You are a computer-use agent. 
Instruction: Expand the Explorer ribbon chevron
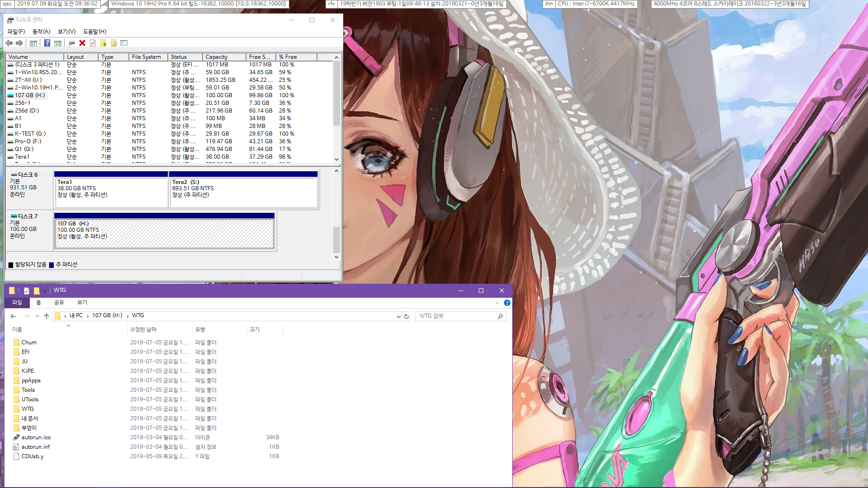click(497, 303)
